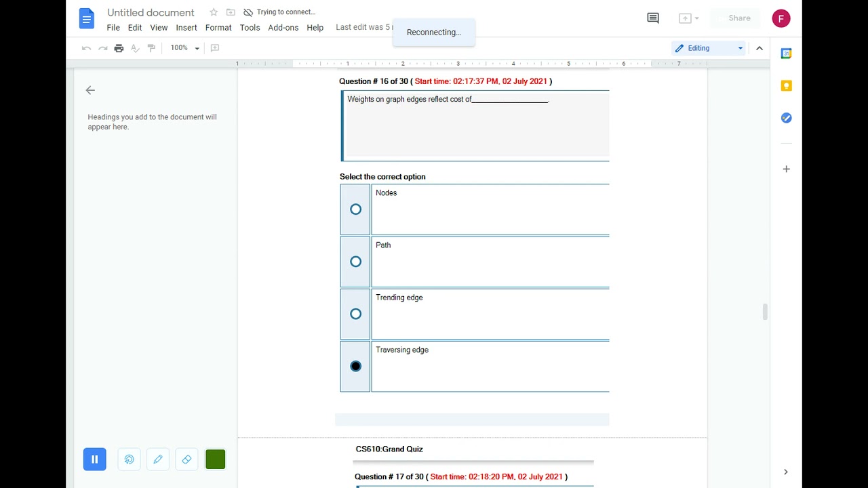Screen dimensions: 868x488
Task: Select the Nodes radio option
Action: 355,209
